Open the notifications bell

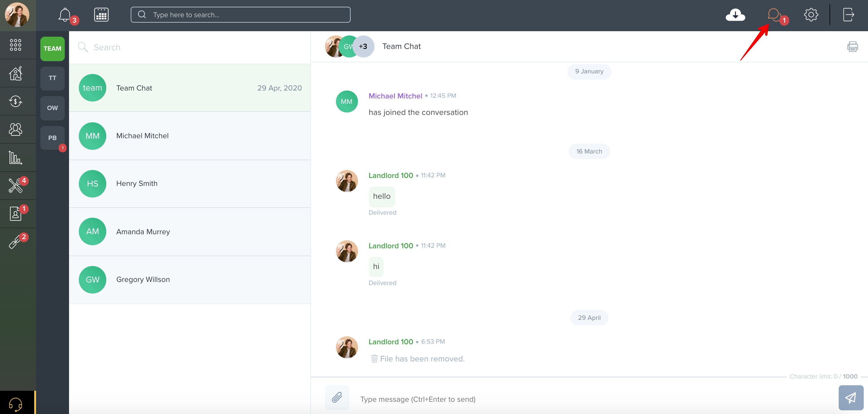65,15
